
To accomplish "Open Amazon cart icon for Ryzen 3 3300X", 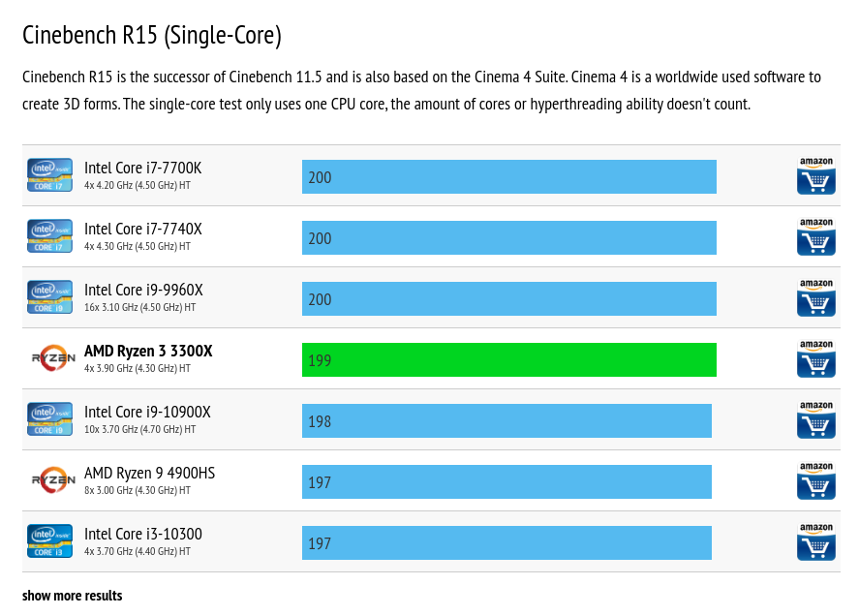I will 815,359.
